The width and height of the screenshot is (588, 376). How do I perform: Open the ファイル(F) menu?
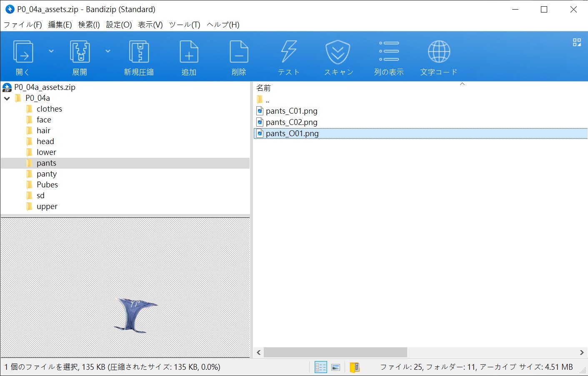point(23,25)
